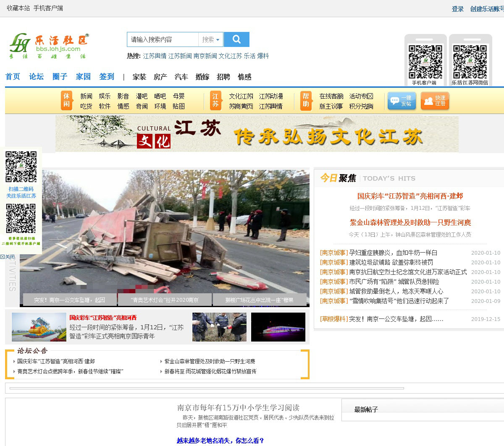This screenshot has width=504, height=446.
Task: Select the 最新帖子 tab
Action: [366, 409]
